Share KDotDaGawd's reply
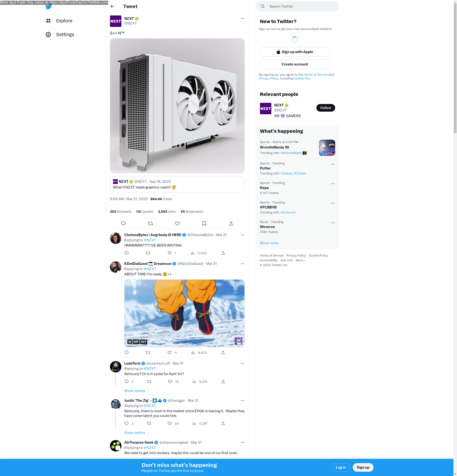Screen dimensions: 457x476 click(x=223, y=352)
